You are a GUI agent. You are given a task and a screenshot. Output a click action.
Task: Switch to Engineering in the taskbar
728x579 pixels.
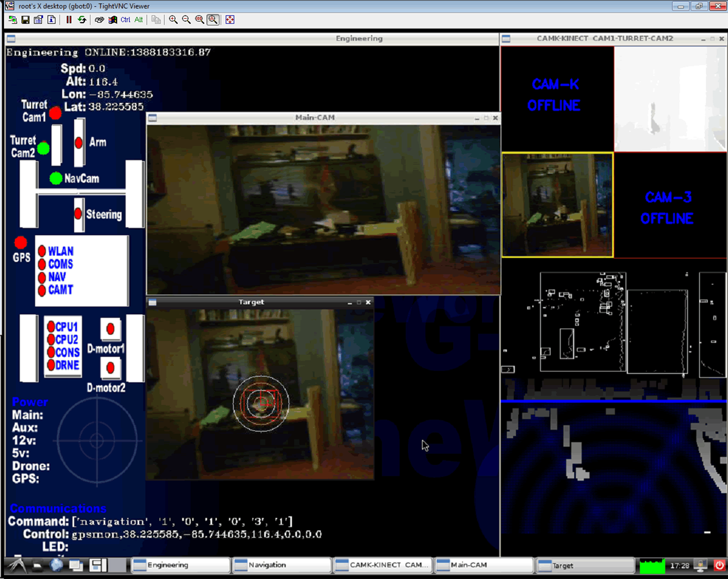click(180, 565)
